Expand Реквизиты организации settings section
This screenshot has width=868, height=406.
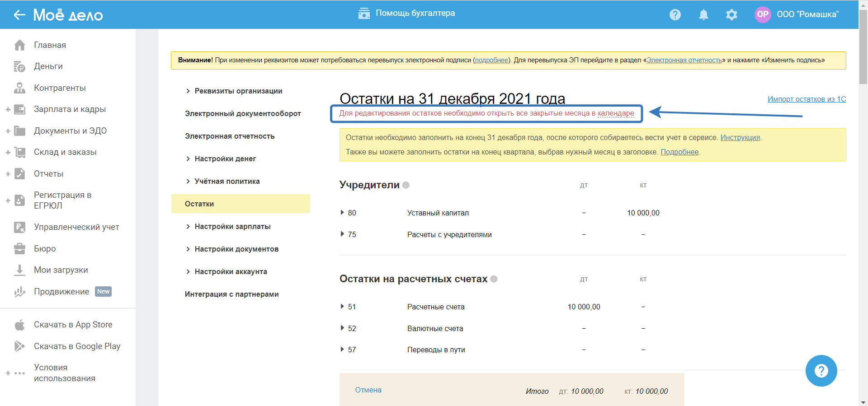188,91
